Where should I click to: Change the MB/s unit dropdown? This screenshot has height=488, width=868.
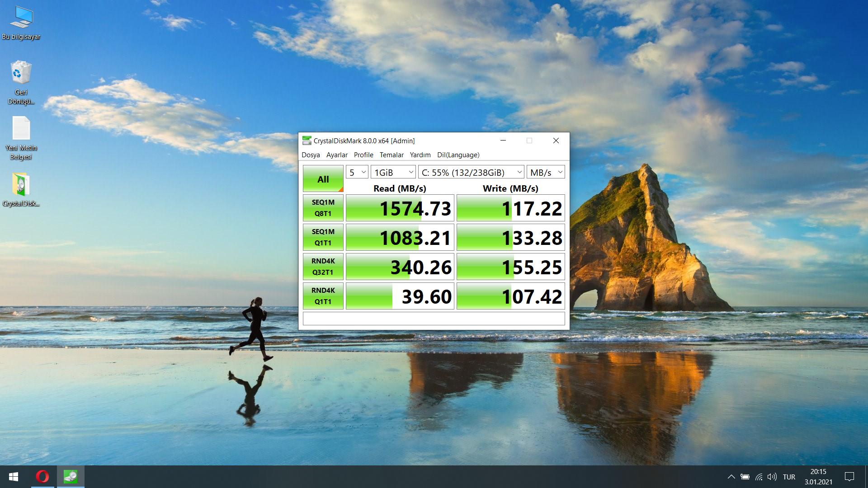(546, 172)
